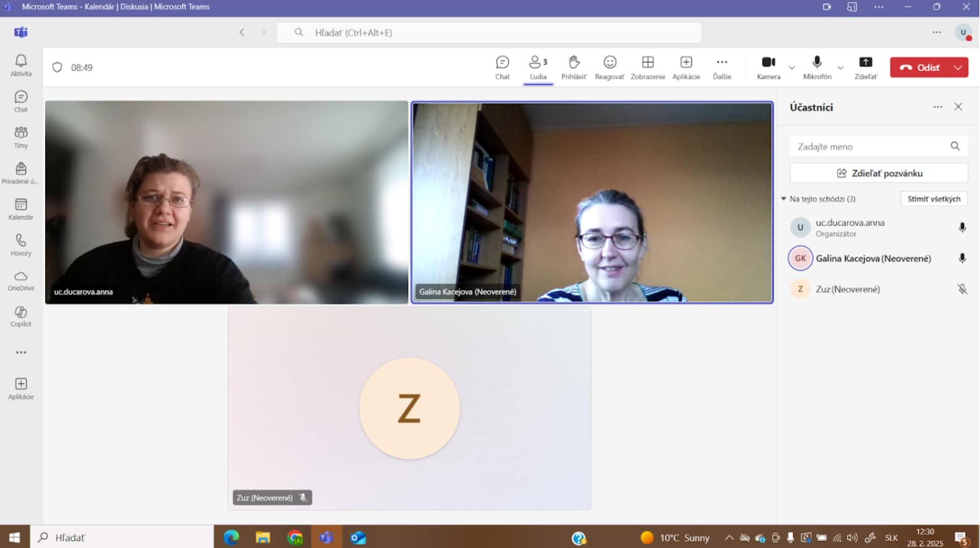This screenshot has width=980, height=548.
Task: Open the Windows Start menu
Action: (15, 537)
